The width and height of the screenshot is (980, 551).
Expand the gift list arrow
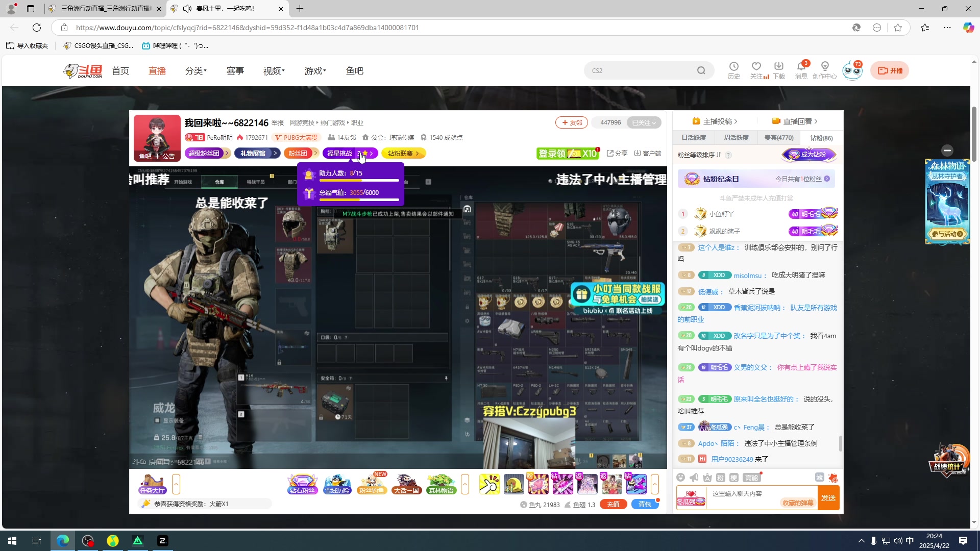point(655,484)
